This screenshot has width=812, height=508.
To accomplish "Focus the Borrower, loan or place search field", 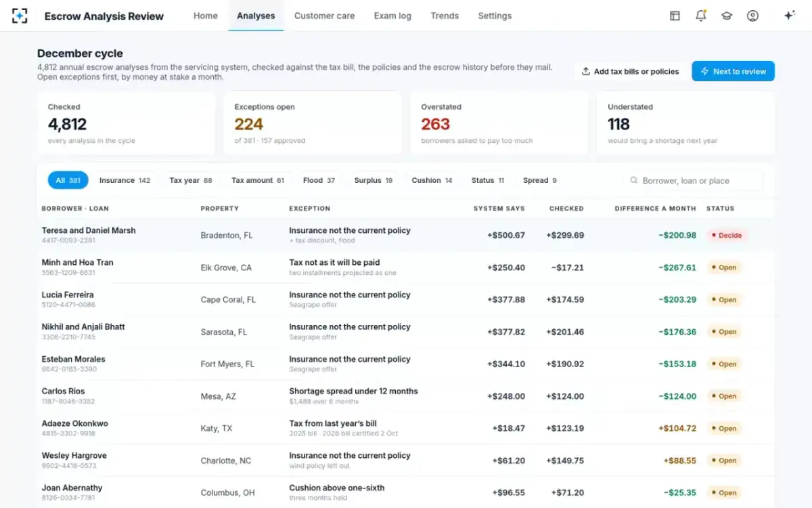I will click(693, 181).
